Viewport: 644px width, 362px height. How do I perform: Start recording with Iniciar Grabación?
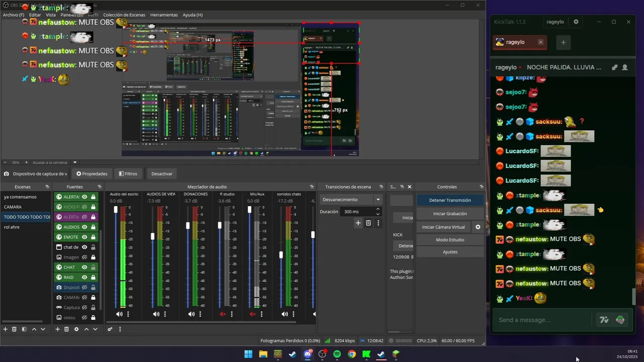pyautogui.click(x=450, y=214)
